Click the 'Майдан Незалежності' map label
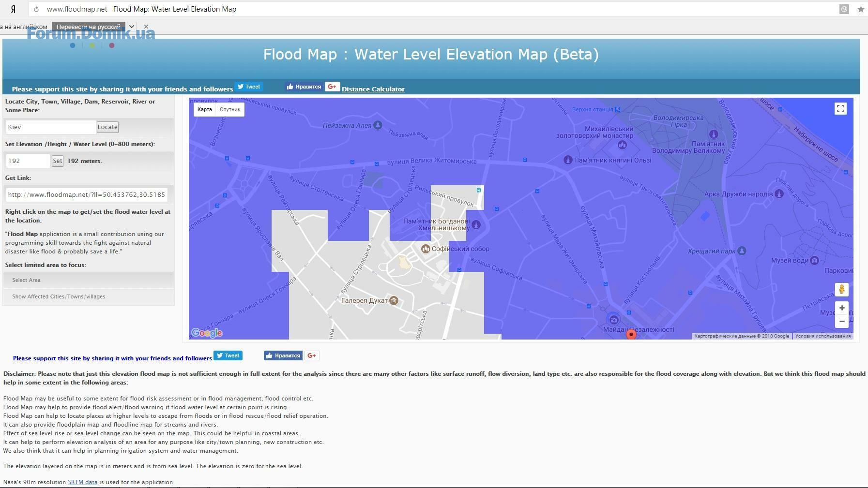This screenshot has width=868, height=488. click(x=639, y=329)
